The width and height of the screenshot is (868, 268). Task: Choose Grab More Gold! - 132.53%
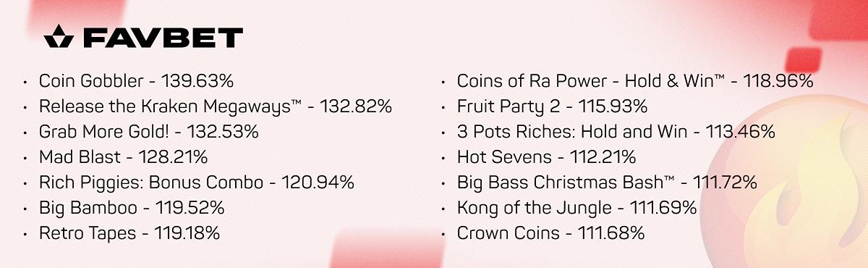pyautogui.click(x=148, y=132)
